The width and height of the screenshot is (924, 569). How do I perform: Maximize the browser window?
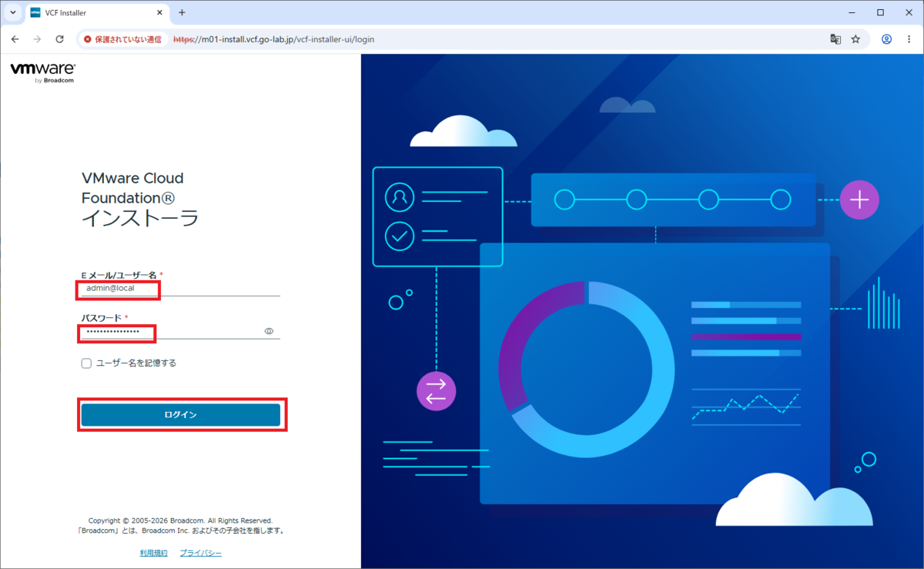pyautogui.click(x=880, y=12)
